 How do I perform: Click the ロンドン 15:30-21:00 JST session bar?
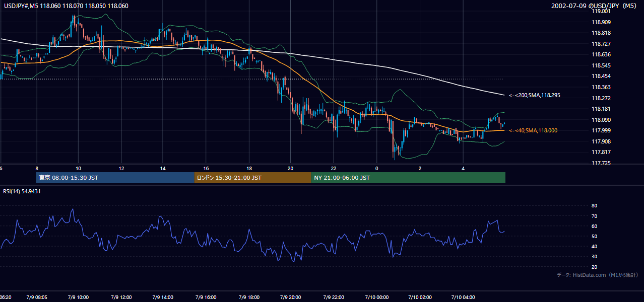252,178
